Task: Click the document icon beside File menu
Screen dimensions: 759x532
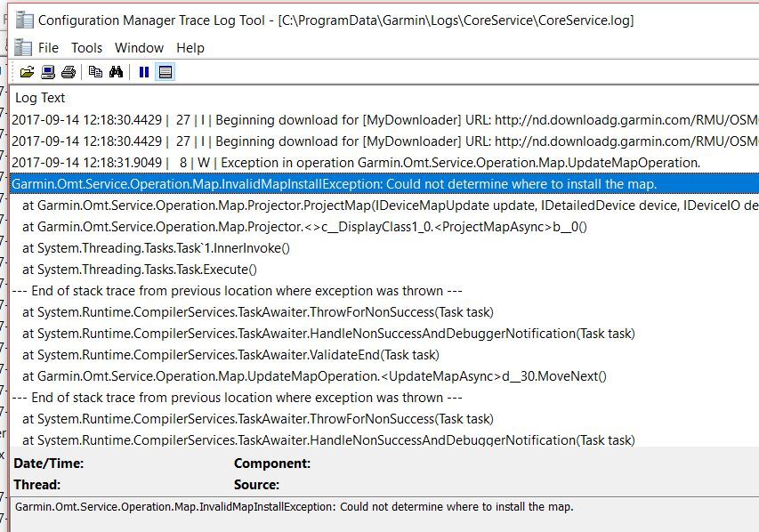Action: [x=23, y=47]
